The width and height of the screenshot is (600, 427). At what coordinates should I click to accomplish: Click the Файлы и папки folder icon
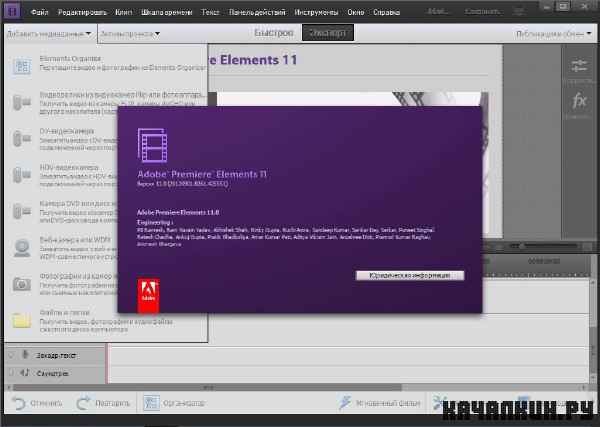(21, 320)
